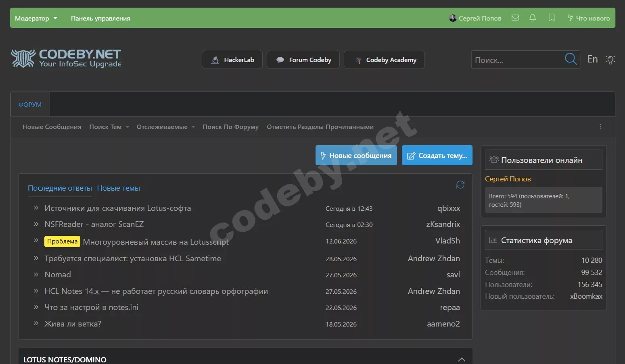Open the three-dot overflow menu

point(600,127)
